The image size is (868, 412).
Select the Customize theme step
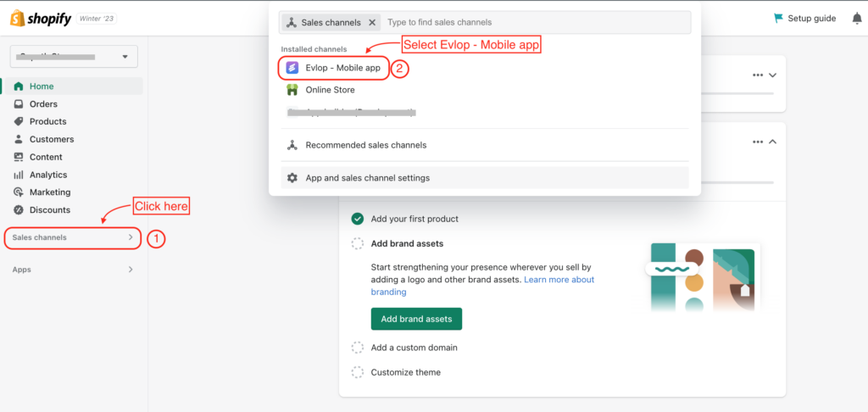tap(406, 372)
